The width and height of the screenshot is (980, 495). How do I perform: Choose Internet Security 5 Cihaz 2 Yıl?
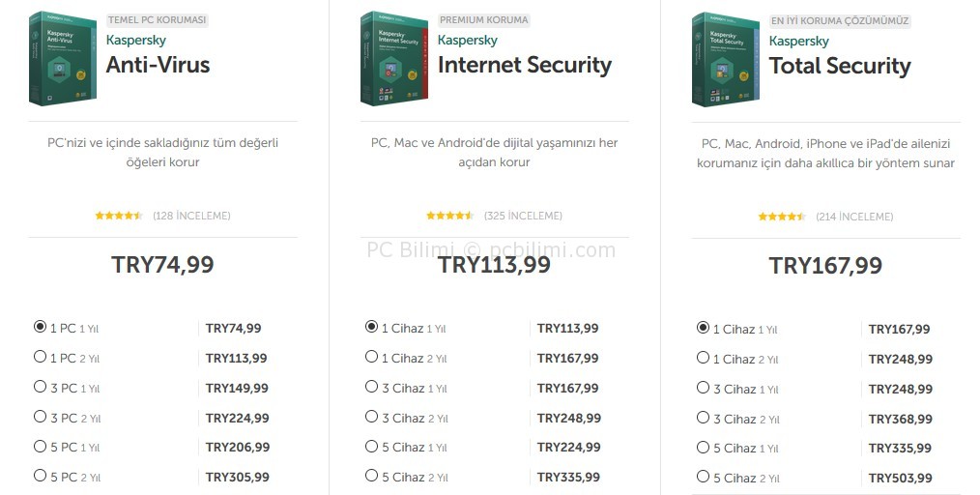pos(371,476)
